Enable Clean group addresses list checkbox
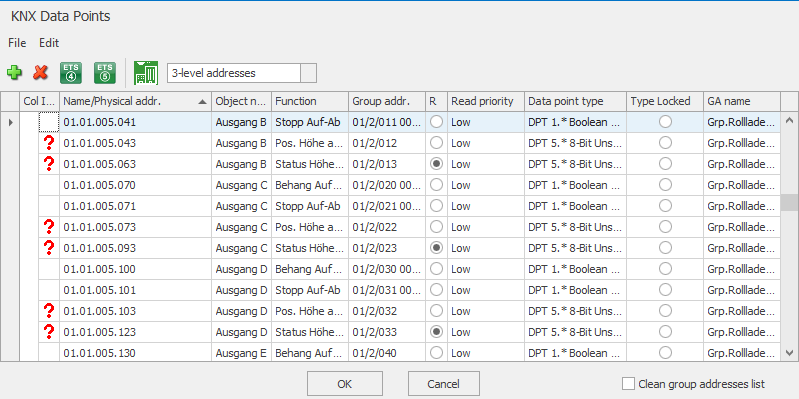This screenshot has height=399, width=799. click(x=628, y=384)
